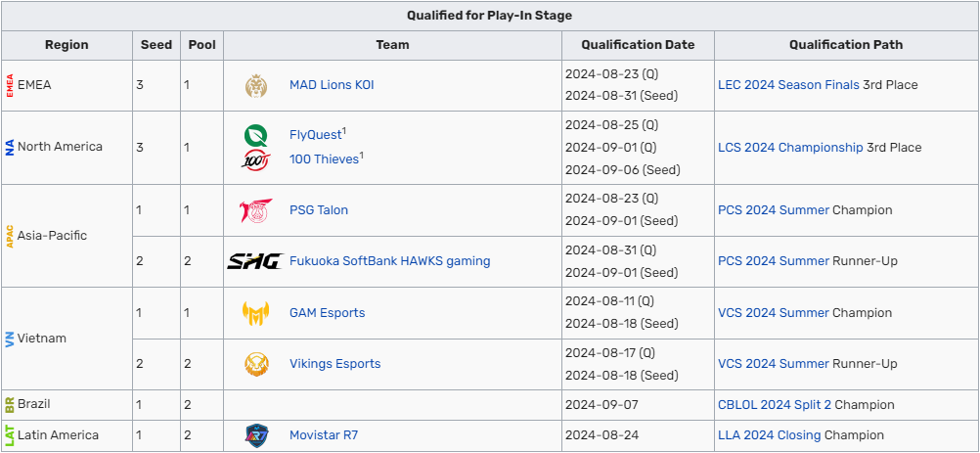Open the Vikings Esports team link
The width and height of the screenshot is (980, 453).
(334, 364)
